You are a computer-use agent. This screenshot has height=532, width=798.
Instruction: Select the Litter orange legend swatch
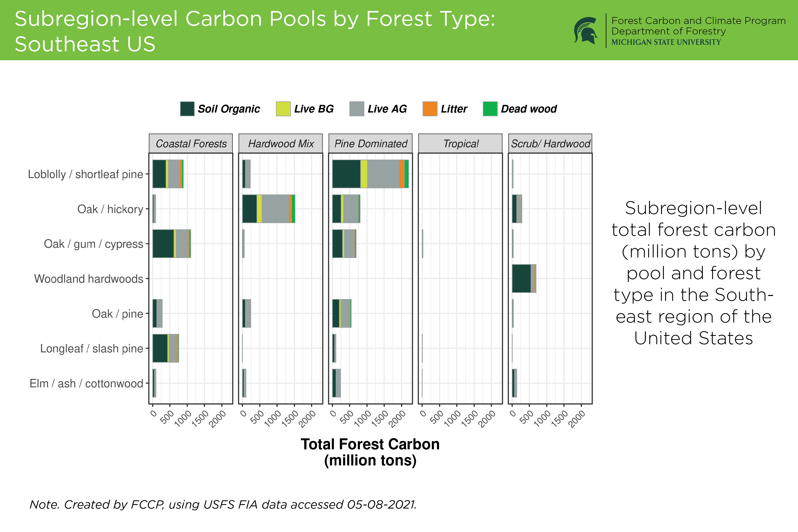pos(430,109)
